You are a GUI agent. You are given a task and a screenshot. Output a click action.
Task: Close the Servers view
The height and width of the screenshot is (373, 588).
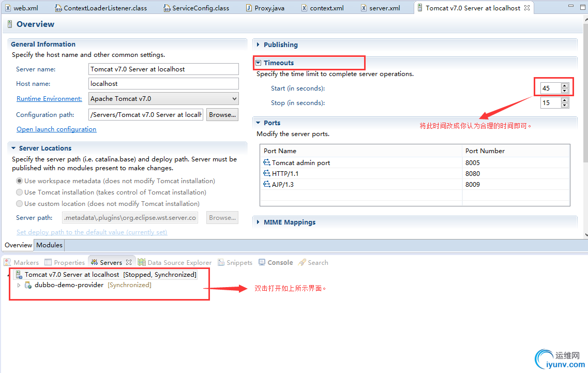click(x=129, y=262)
